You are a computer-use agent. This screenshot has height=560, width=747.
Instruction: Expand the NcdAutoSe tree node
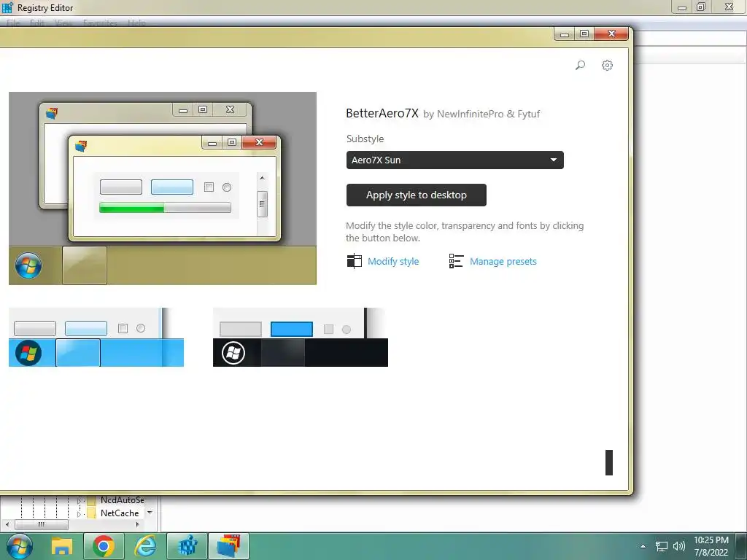pos(79,500)
